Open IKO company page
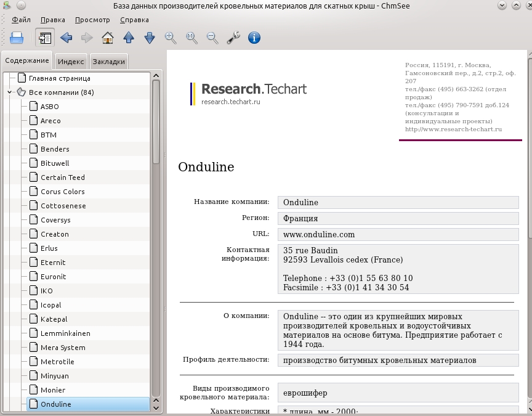The image size is (532, 416). coord(46,291)
